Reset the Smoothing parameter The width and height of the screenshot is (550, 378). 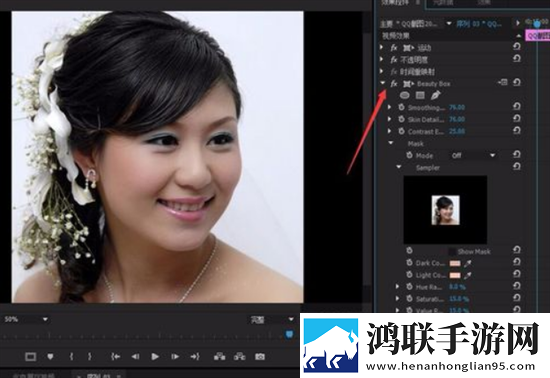pyautogui.click(x=517, y=107)
